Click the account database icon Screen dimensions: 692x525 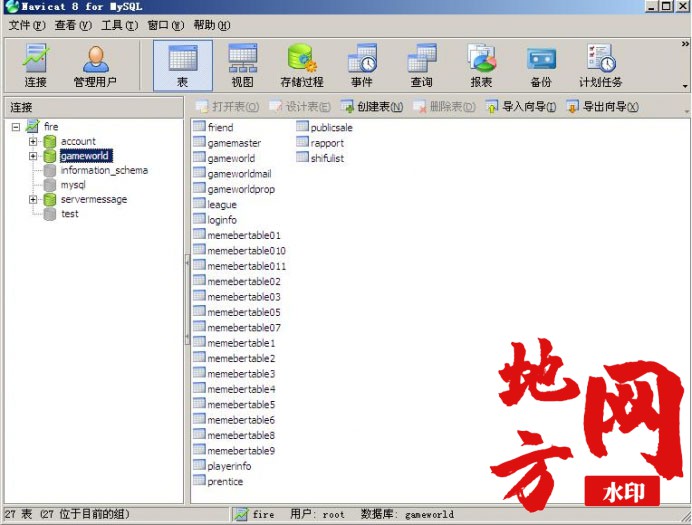[x=50, y=141]
